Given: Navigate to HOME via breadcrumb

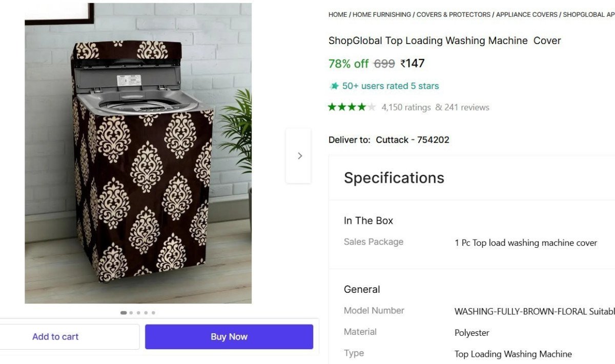Looking at the screenshot, I should click(x=337, y=14).
